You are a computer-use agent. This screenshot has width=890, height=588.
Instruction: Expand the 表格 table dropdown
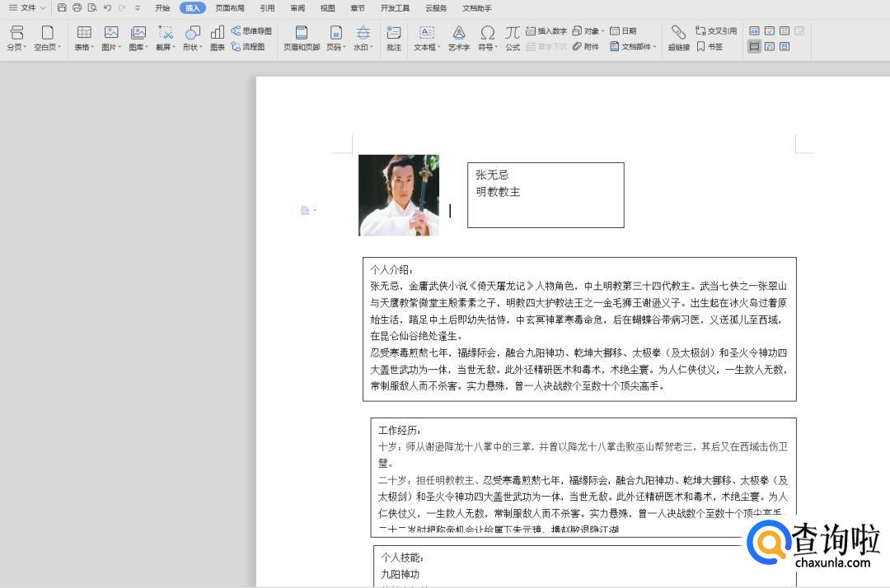pyautogui.click(x=84, y=47)
